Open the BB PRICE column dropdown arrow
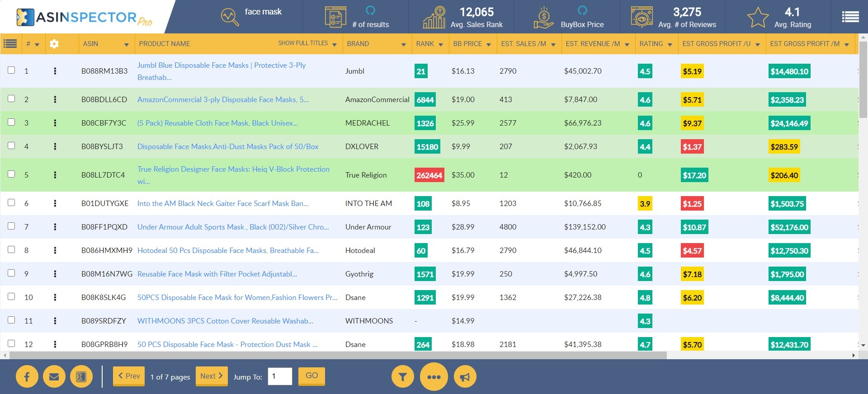Image resolution: width=868 pixels, height=394 pixels. [x=488, y=45]
